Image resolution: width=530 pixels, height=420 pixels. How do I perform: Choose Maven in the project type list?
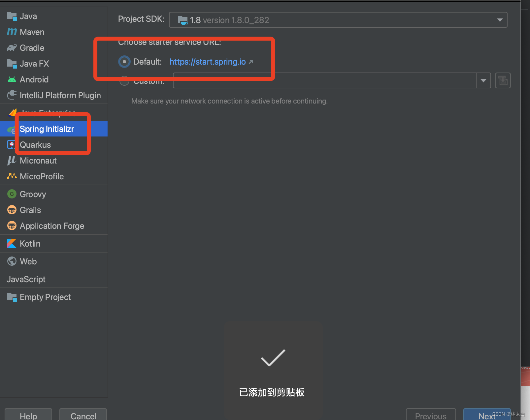coord(54,32)
